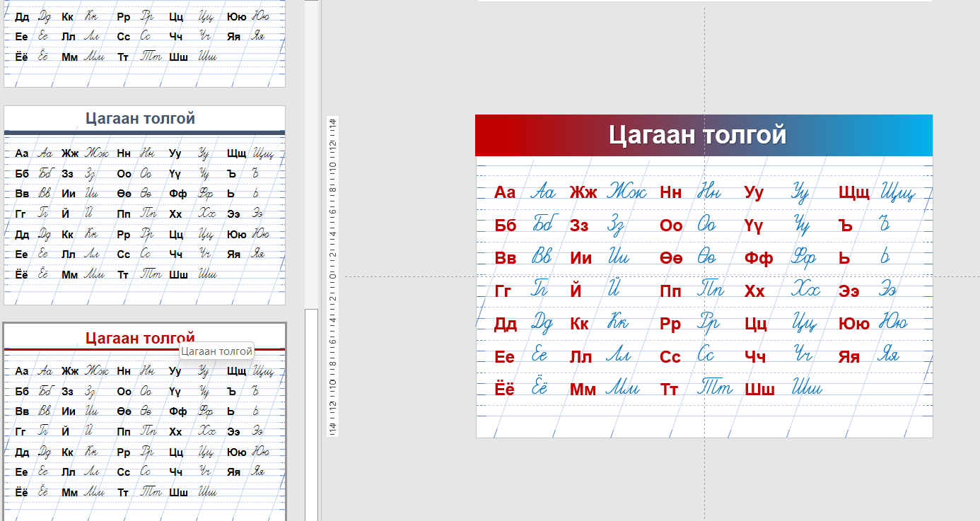Click red printed Фф on main slide
The height and width of the screenshot is (521, 980).
point(759,258)
